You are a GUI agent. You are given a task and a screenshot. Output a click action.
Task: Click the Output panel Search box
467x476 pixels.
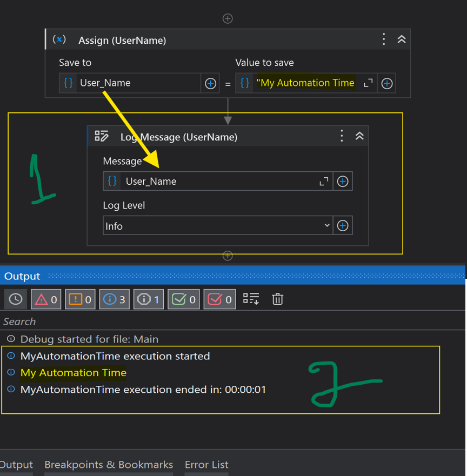click(x=232, y=321)
